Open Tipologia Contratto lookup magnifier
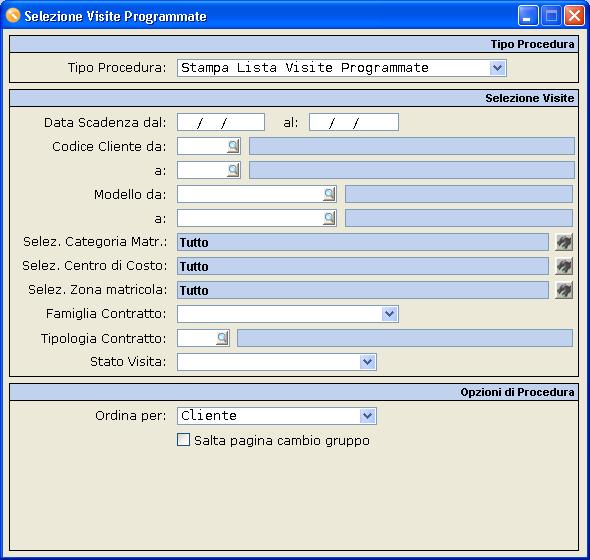 [222, 338]
